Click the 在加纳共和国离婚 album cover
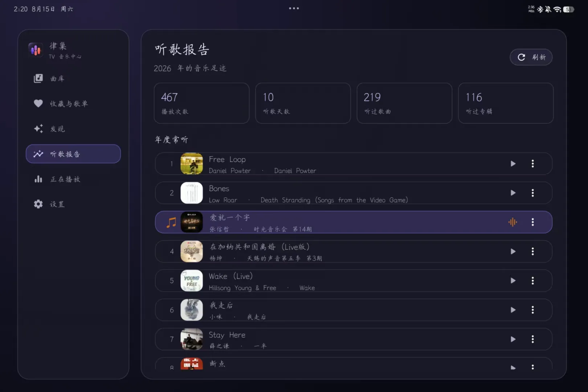 [x=192, y=251]
